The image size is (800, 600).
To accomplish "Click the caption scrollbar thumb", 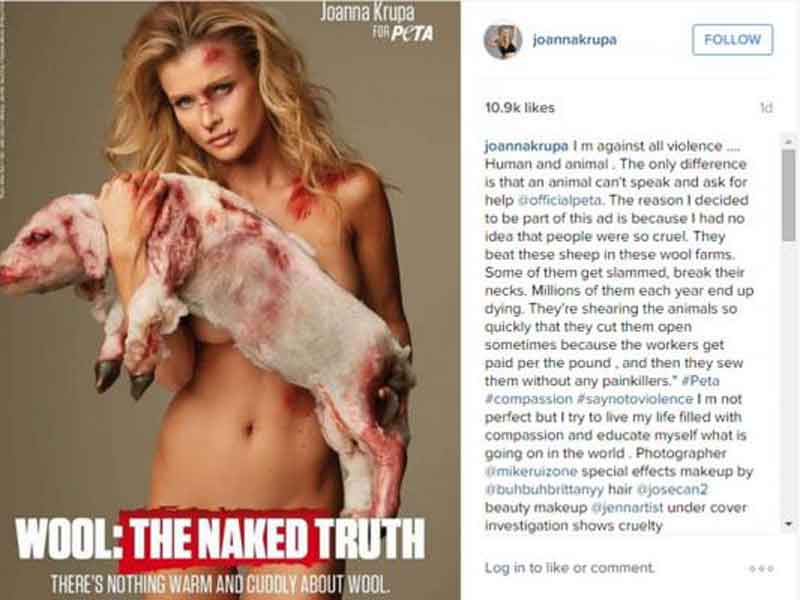I will pyautogui.click(x=789, y=195).
